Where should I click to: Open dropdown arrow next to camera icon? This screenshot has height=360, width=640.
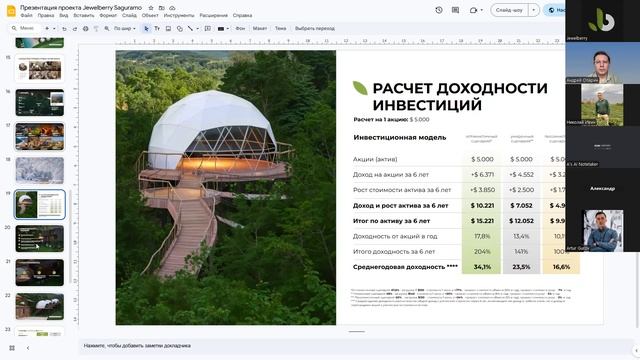pyautogui.click(x=482, y=10)
